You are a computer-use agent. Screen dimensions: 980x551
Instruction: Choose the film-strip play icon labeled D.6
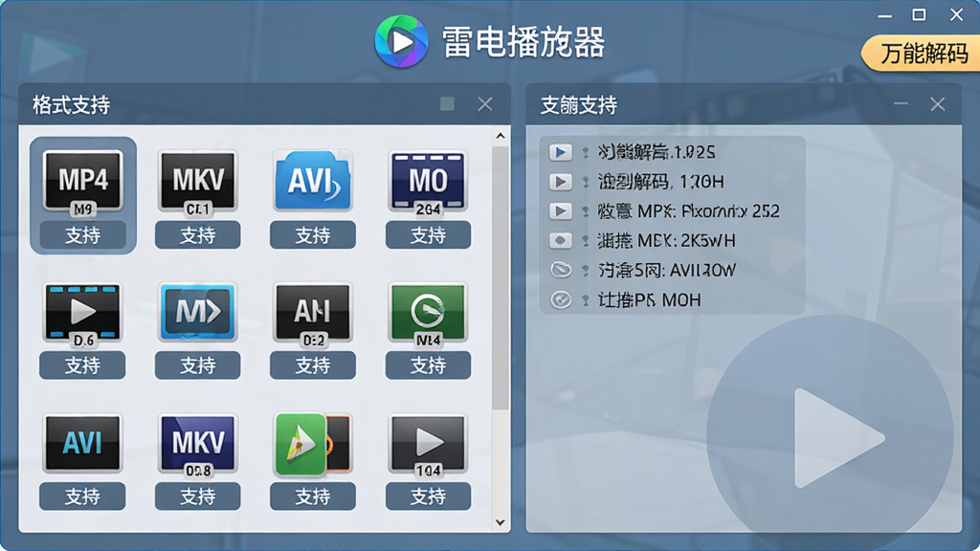82,314
